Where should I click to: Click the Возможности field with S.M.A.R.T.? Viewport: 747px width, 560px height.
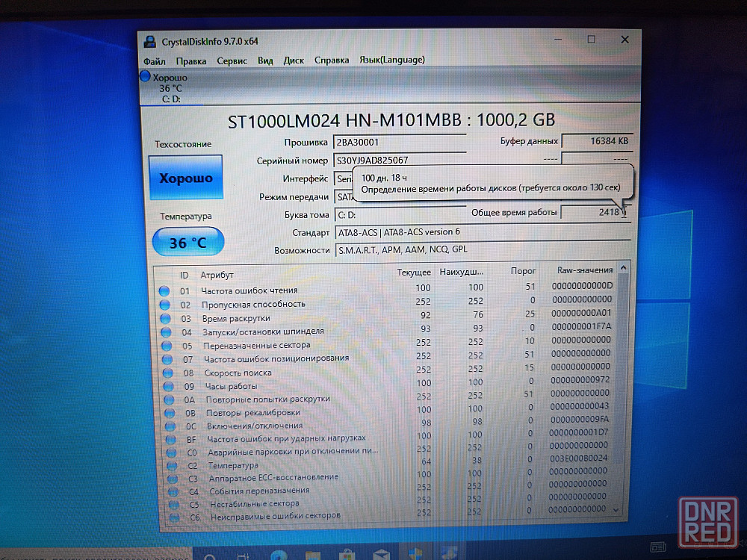[483, 249]
